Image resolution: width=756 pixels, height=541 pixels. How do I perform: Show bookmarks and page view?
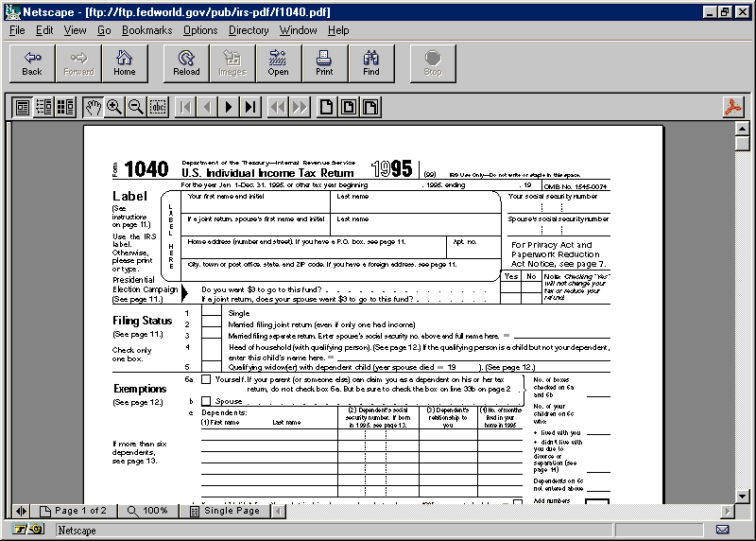click(x=43, y=107)
